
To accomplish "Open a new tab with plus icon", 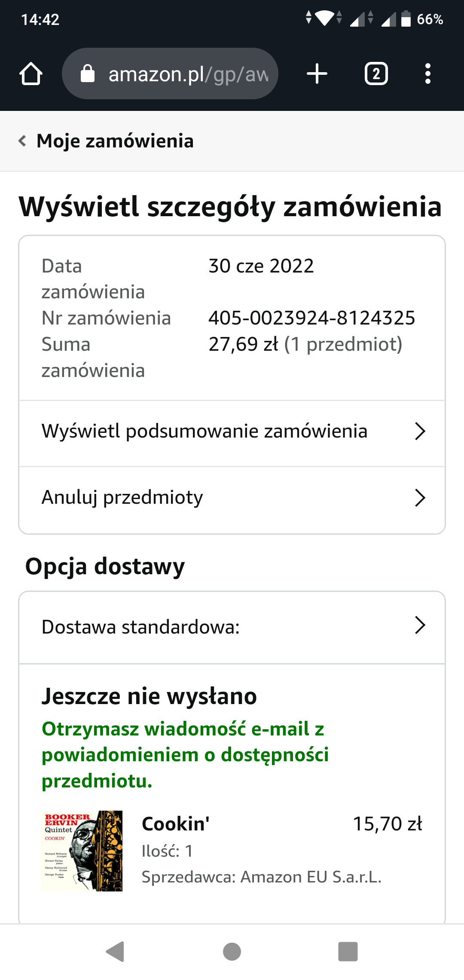I will [317, 74].
